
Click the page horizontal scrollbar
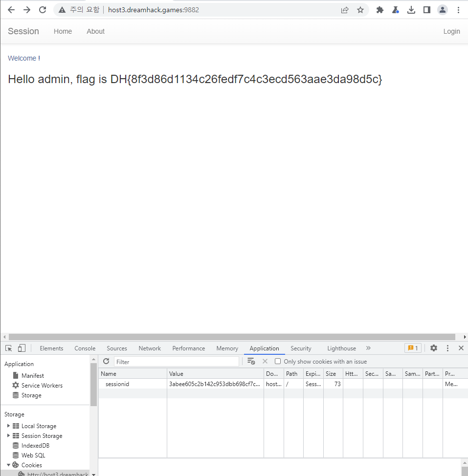coord(232,337)
